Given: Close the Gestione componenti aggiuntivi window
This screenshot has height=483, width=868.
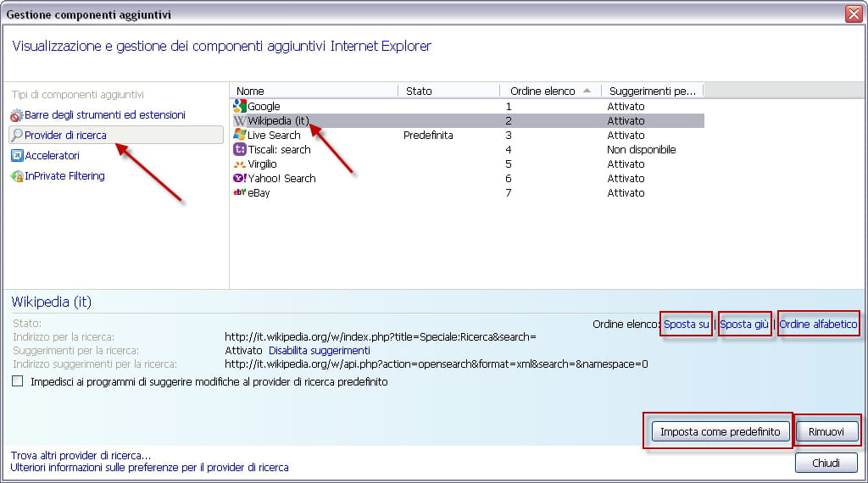Looking at the screenshot, I should (x=854, y=14).
